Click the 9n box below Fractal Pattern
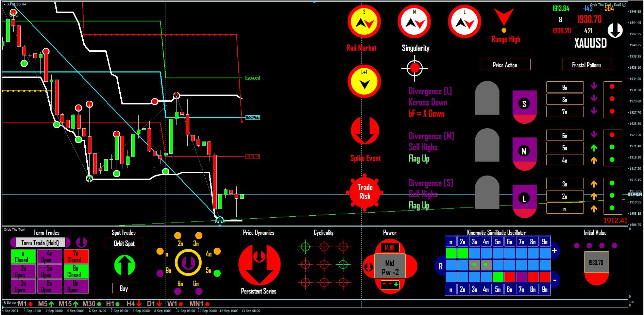This screenshot has width=644, height=315. pos(565,87)
